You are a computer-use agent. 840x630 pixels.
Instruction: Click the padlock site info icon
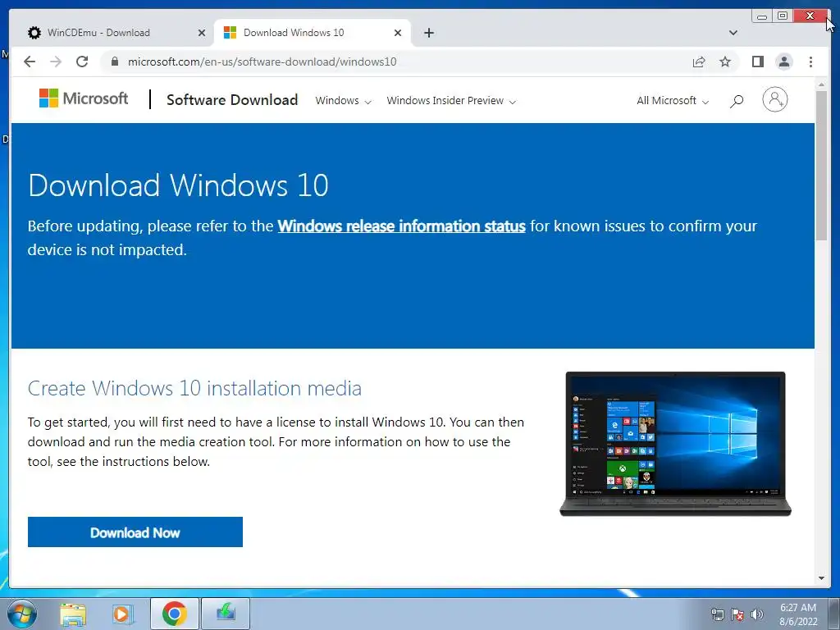pyautogui.click(x=114, y=62)
